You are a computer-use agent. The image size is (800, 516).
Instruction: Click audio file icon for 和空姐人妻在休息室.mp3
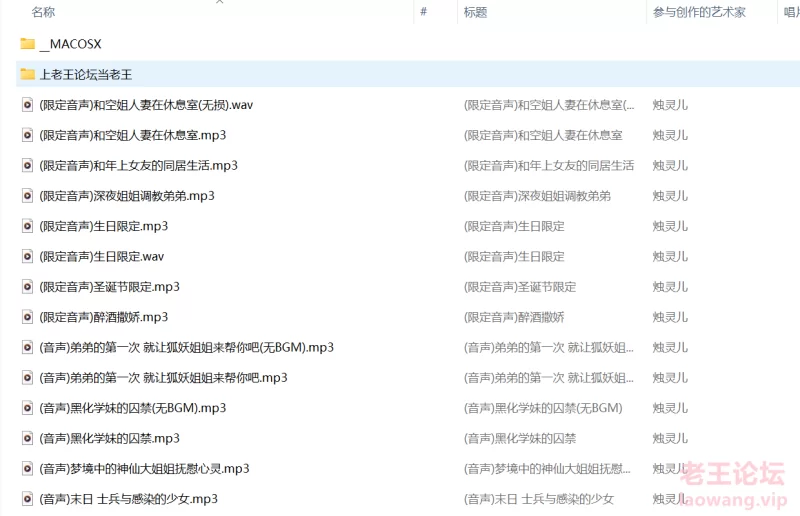click(28, 135)
